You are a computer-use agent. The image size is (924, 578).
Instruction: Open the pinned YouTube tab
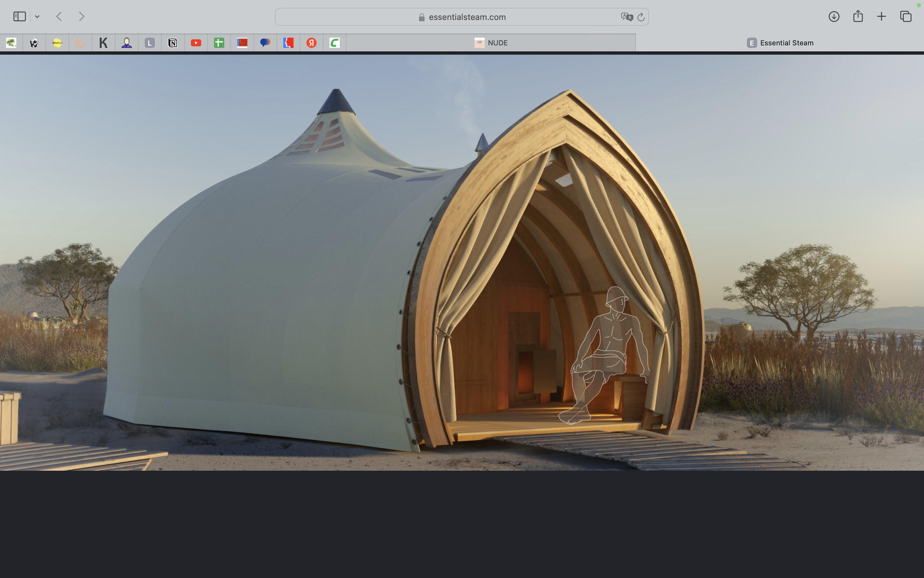[196, 43]
